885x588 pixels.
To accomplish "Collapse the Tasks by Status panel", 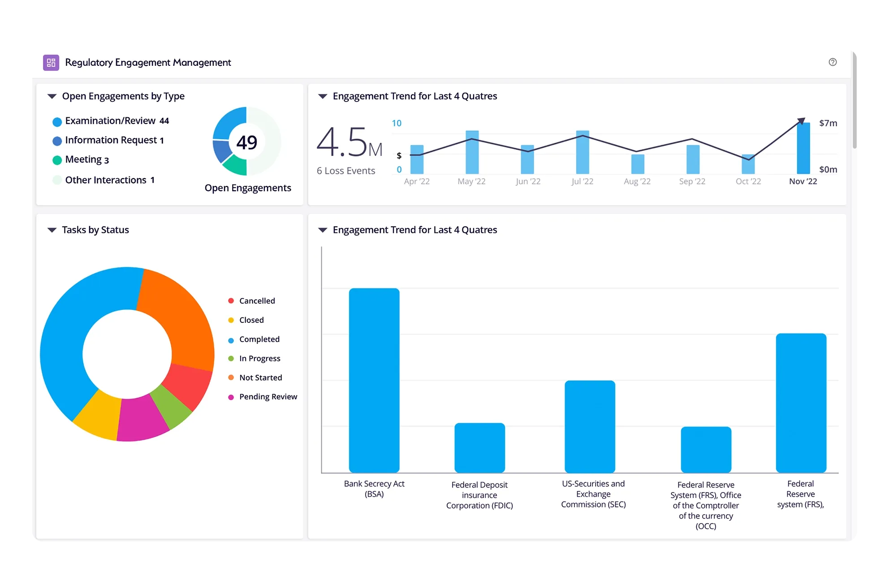I will (x=52, y=230).
